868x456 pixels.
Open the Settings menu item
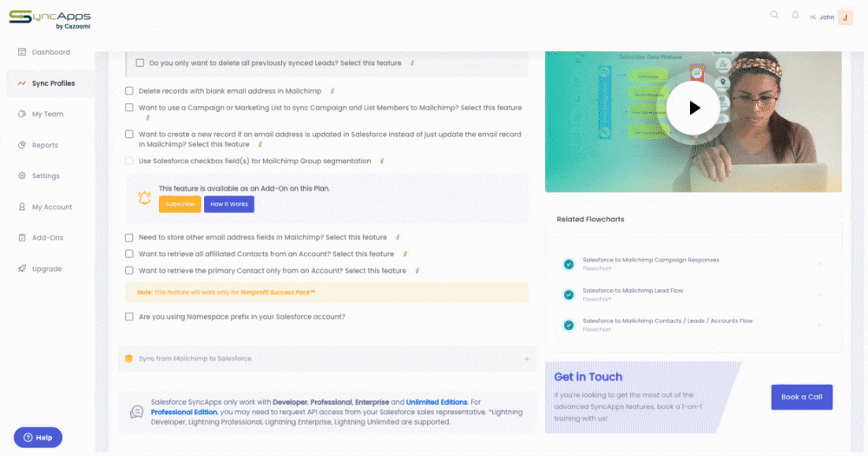point(45,175)
